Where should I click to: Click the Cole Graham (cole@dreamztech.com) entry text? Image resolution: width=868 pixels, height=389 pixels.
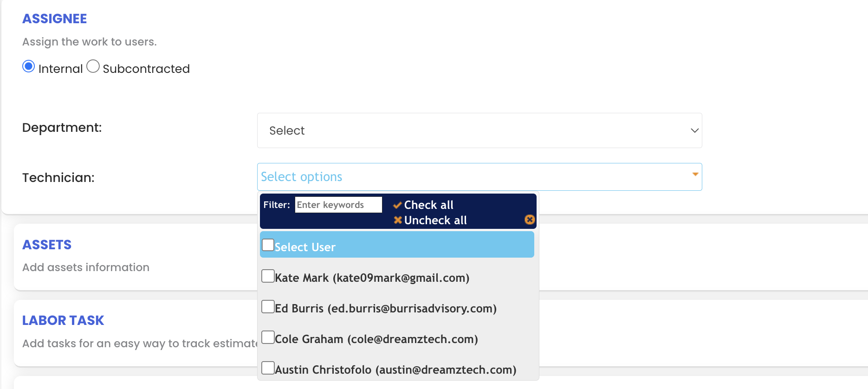376,339
